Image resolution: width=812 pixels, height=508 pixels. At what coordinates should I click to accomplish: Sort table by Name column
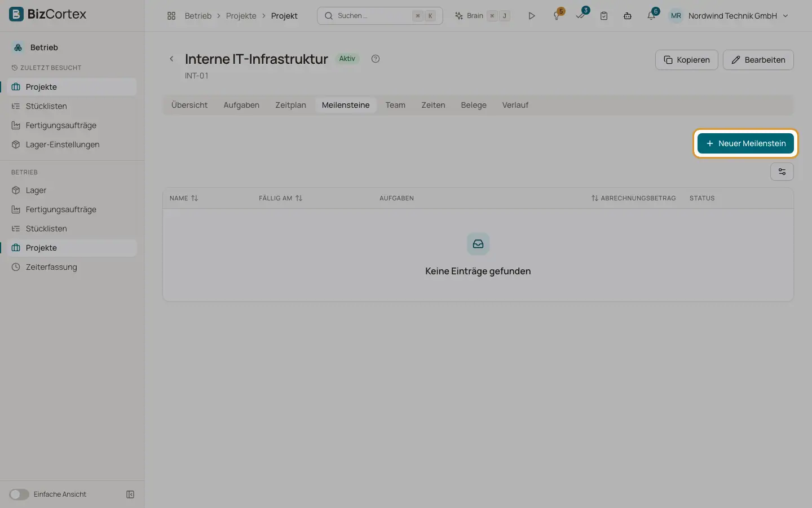(184, 198)
